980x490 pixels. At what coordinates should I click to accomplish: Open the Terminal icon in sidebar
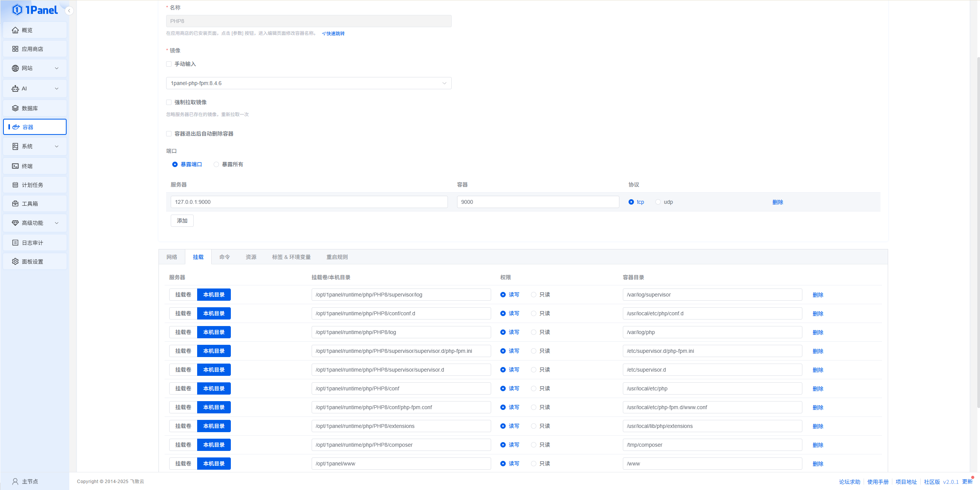coord(15,166)
